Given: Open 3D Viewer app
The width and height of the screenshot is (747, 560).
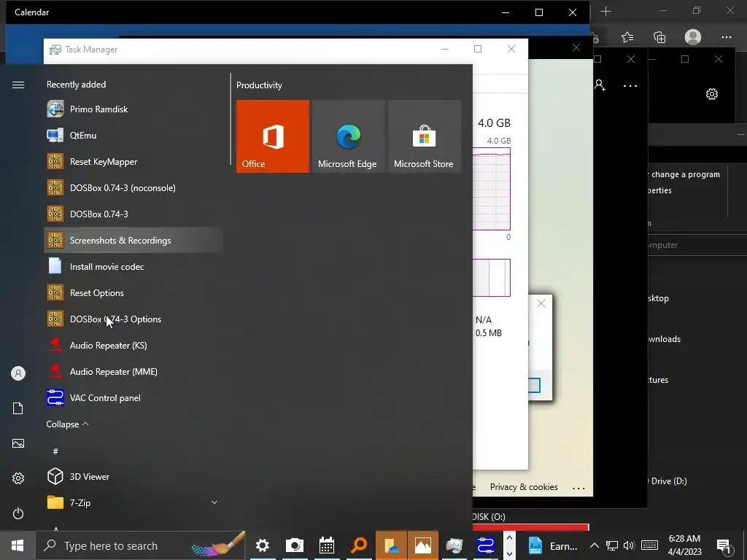Looking at the screenshot, I should (x=133, y=476).
